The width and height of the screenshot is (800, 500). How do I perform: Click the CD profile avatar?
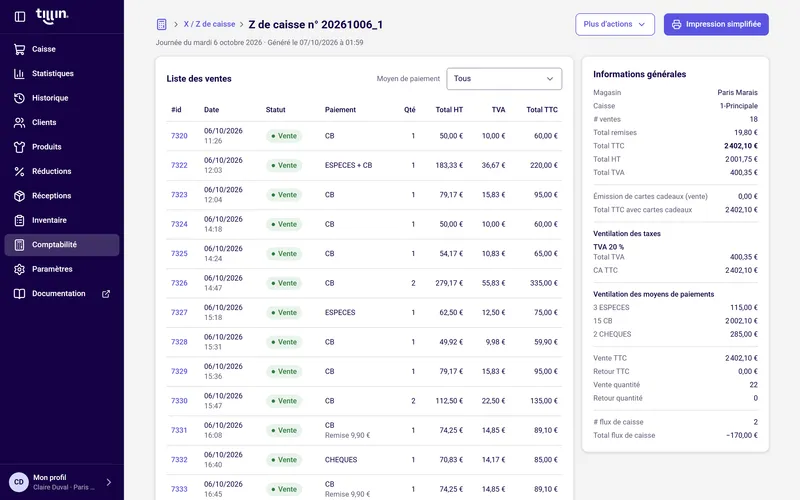click(x=19, y=482)
